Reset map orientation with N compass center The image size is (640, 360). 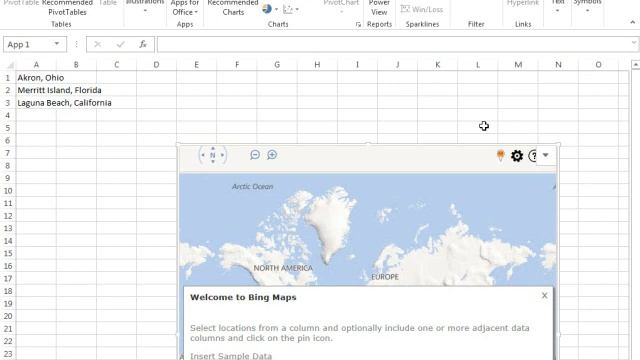213,155
